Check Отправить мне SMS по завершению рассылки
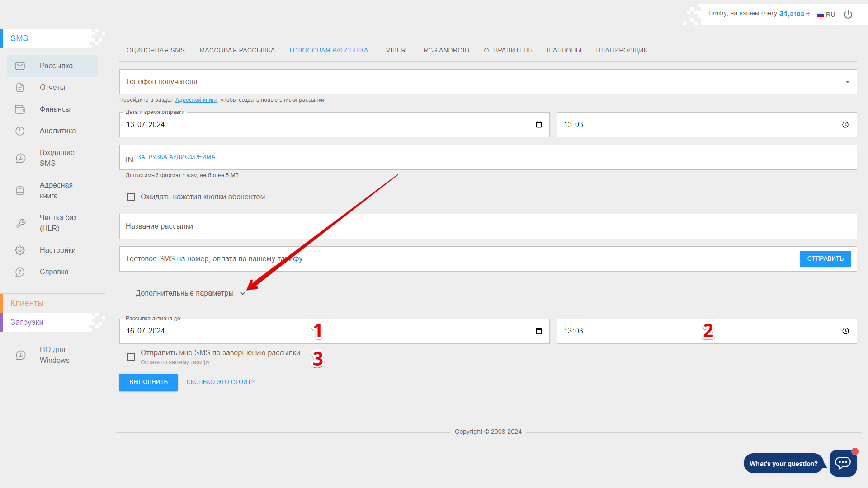The width and height of the screenshot is (868, 488). (x=131, y=357)
